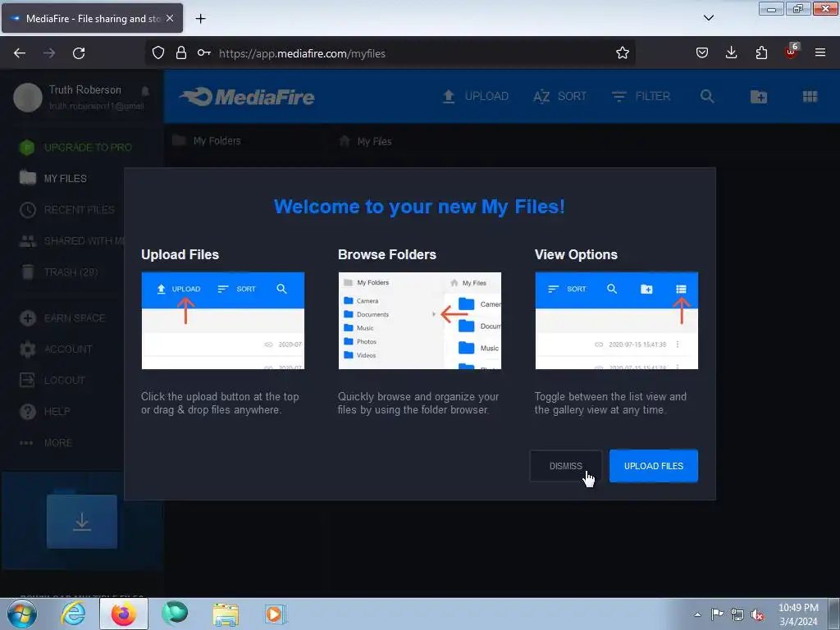This screenshot has height=630, width=840.
Task: Click the muted volume tray icon
Action: tap(757, 614)
